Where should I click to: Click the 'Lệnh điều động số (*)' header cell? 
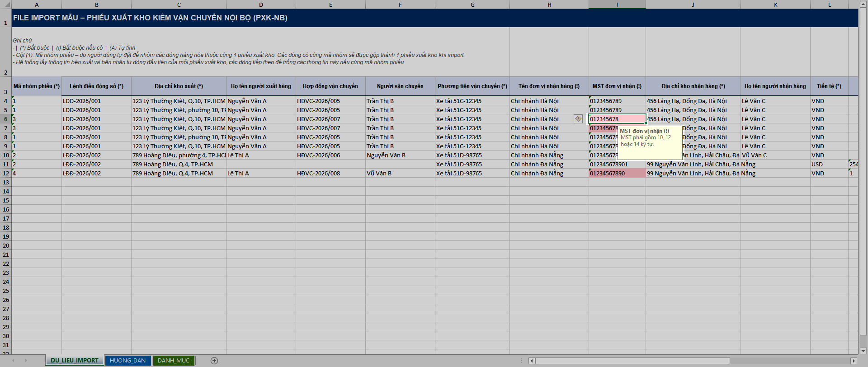click(x=97, y=86)
